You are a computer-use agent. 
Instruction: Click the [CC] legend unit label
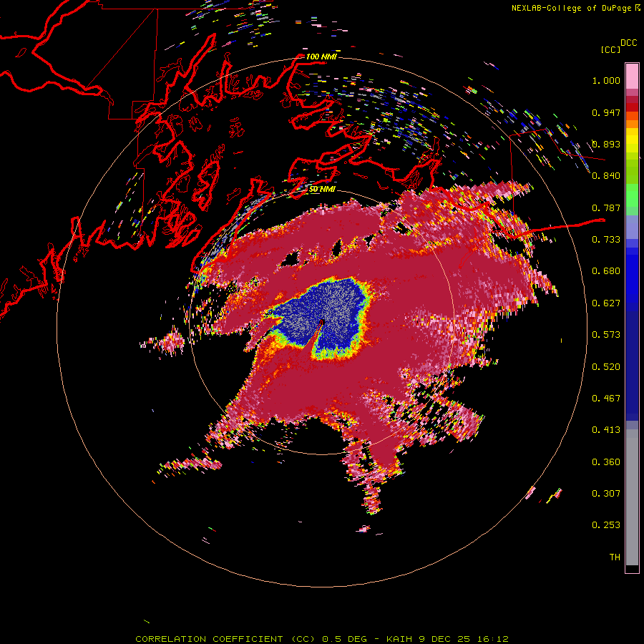[610, 49]
